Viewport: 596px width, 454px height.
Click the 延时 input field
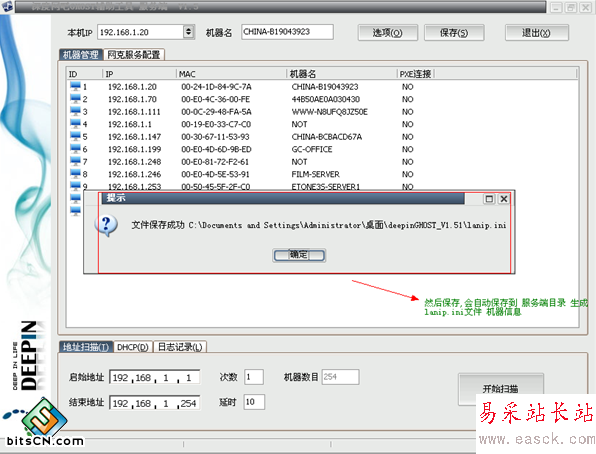click(x=254, y=402)
